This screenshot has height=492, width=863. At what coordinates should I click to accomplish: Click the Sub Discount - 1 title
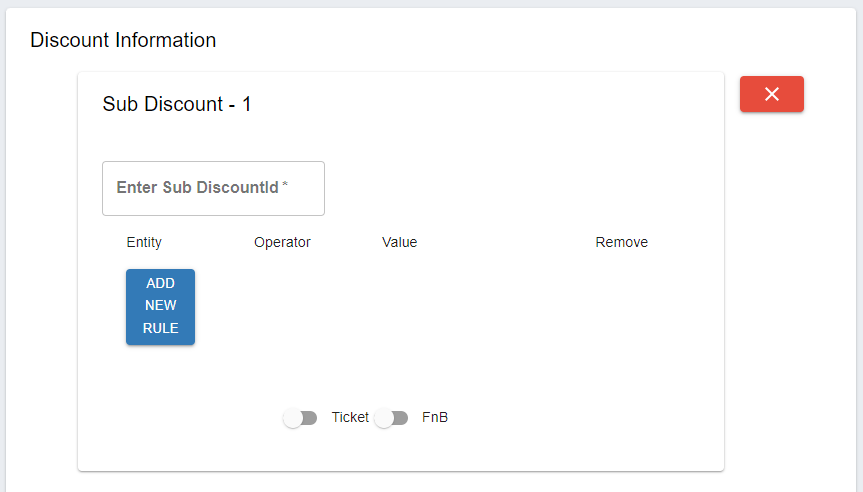point(177,104)
